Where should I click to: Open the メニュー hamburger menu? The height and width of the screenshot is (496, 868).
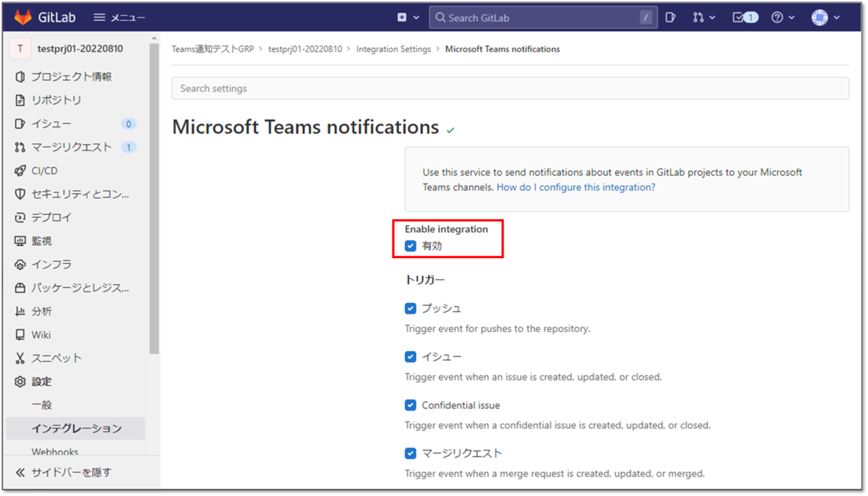(119, 17)
